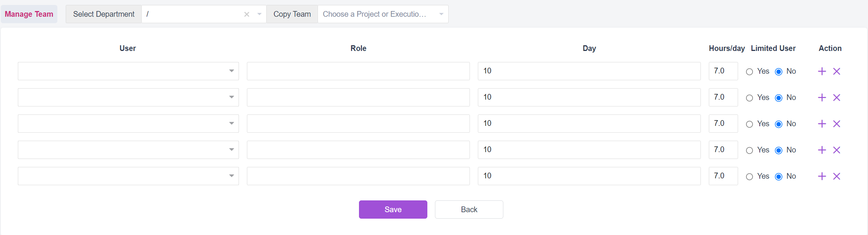Remove the last row using its X icon
The width and height of the screenshot is (868, 235).
(x=836, y=176)
